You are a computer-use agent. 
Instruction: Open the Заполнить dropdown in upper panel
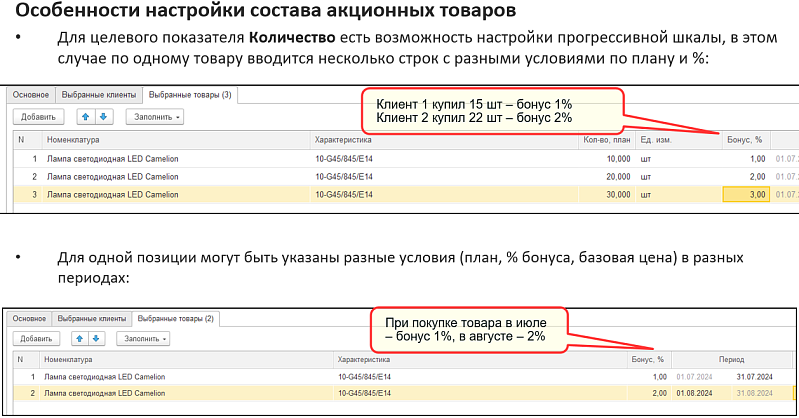pyautogui.click(x=155, y=117)
